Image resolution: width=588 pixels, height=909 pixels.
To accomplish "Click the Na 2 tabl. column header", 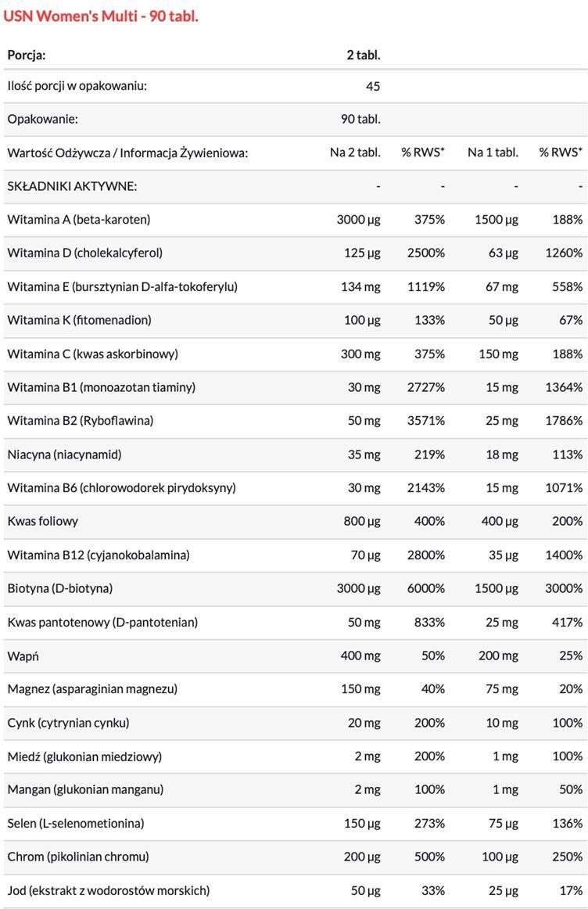I will (355, 152).
